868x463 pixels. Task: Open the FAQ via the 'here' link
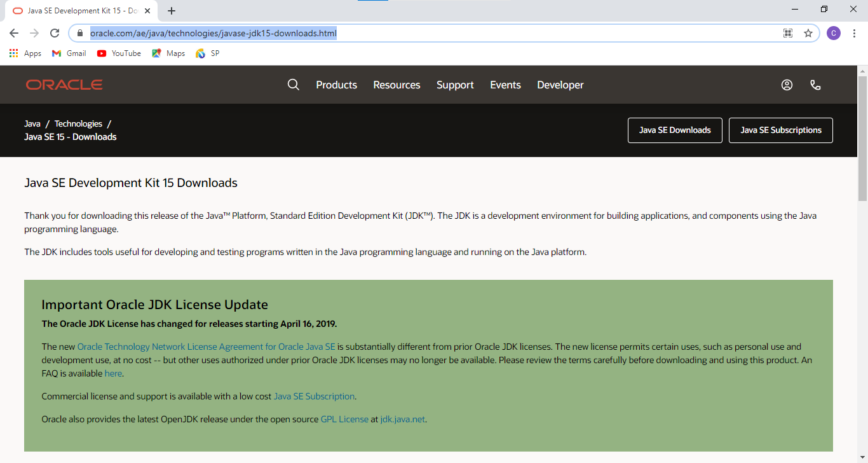(x=112, y=373)
